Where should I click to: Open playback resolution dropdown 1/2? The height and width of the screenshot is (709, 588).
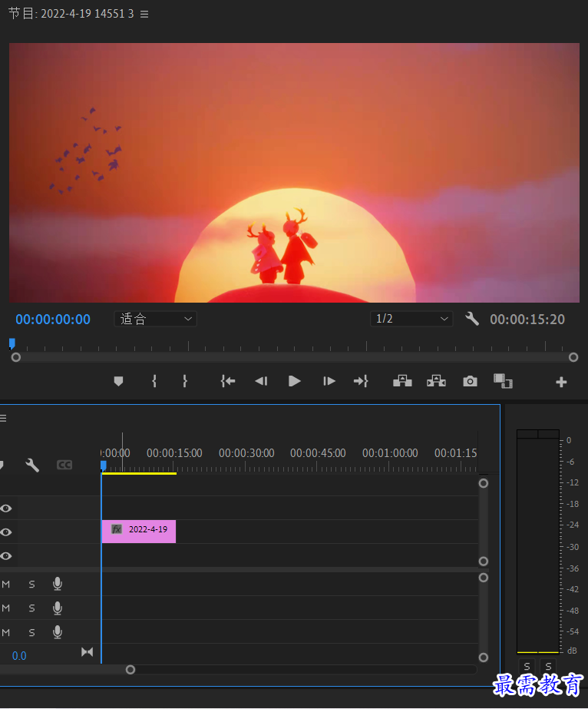(x=411, y=319)
